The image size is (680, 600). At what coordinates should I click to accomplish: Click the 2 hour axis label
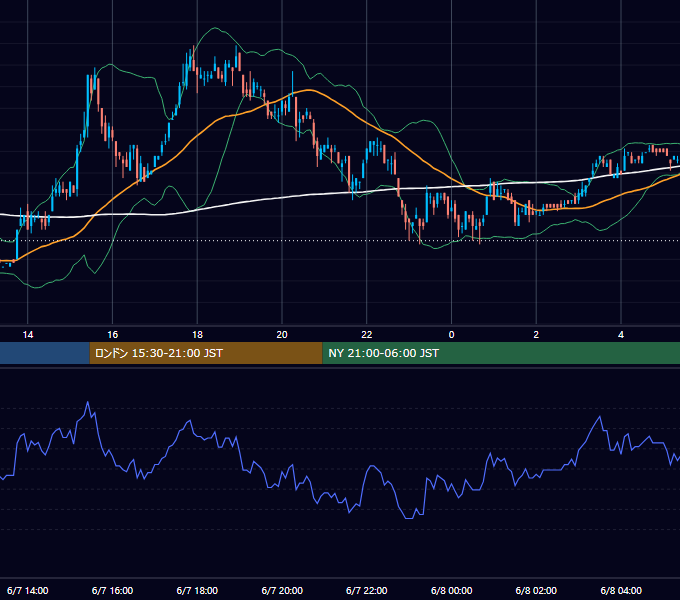click(x=536, y=335)
